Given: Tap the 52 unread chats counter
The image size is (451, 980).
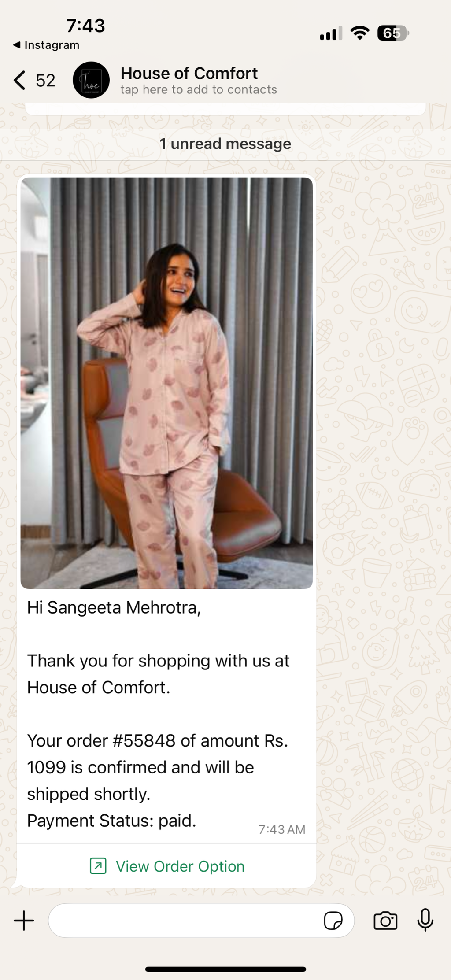Looking at the screenshot, I should pos(45,81).
